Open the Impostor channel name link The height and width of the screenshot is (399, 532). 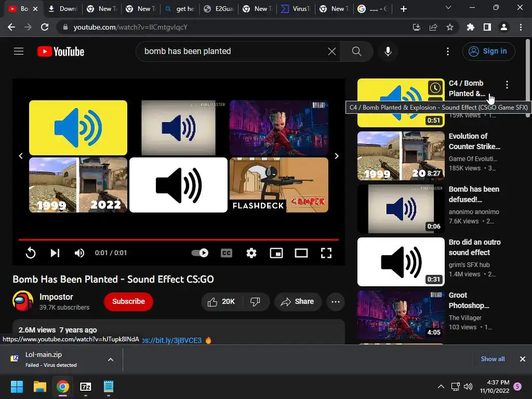(x=56, y=297)
